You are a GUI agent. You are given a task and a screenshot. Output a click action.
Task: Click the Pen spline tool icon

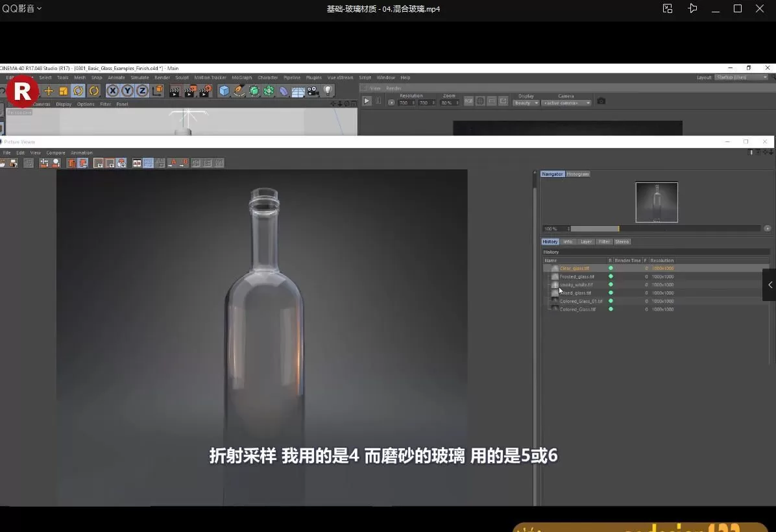(x=239, y=91)
